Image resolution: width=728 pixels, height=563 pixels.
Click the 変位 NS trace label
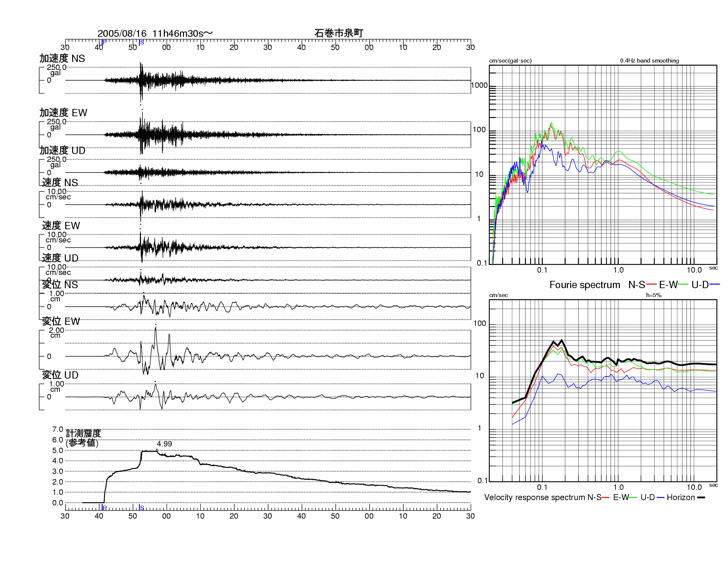[x=60, y=284]
